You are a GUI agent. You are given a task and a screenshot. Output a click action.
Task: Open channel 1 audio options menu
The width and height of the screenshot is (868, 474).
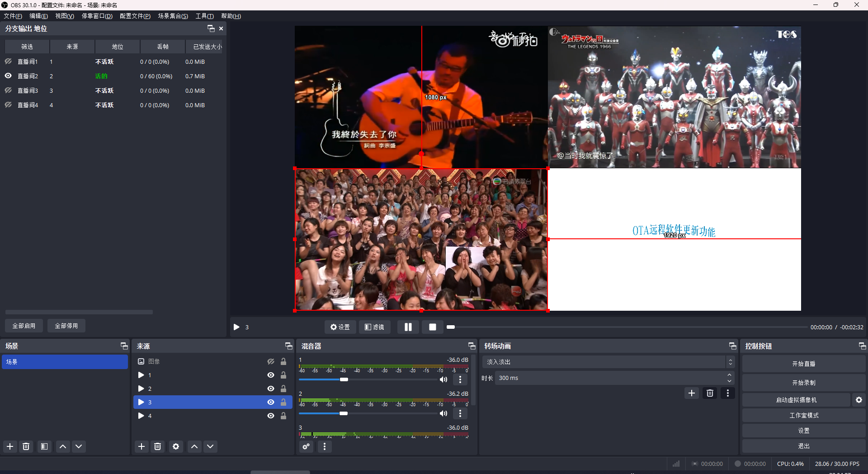(460, 379)
